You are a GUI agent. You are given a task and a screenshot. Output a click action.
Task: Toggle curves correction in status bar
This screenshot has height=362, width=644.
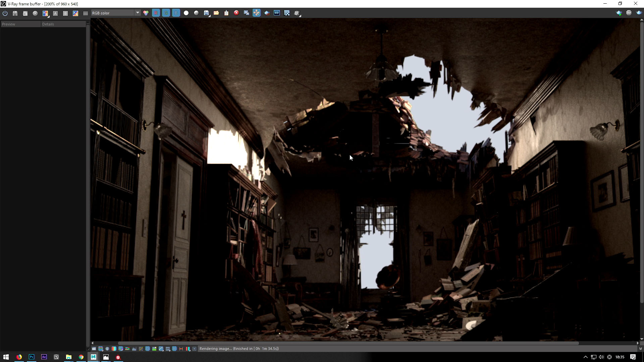pyautogui.click(x=141, y=349)
